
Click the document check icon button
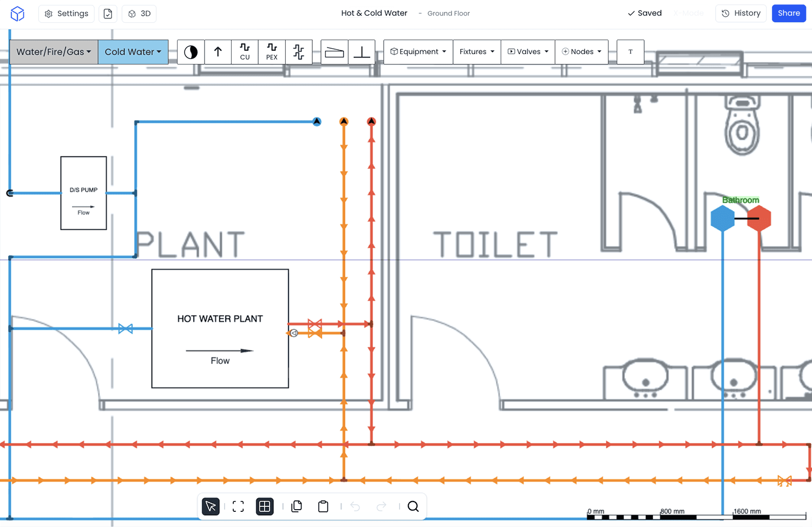108,14
